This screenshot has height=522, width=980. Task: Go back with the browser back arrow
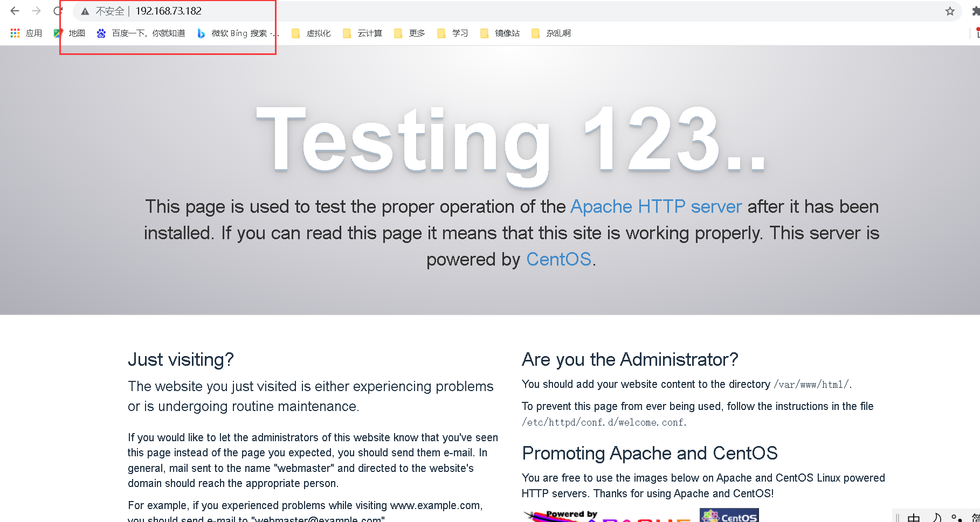[15, 11]
